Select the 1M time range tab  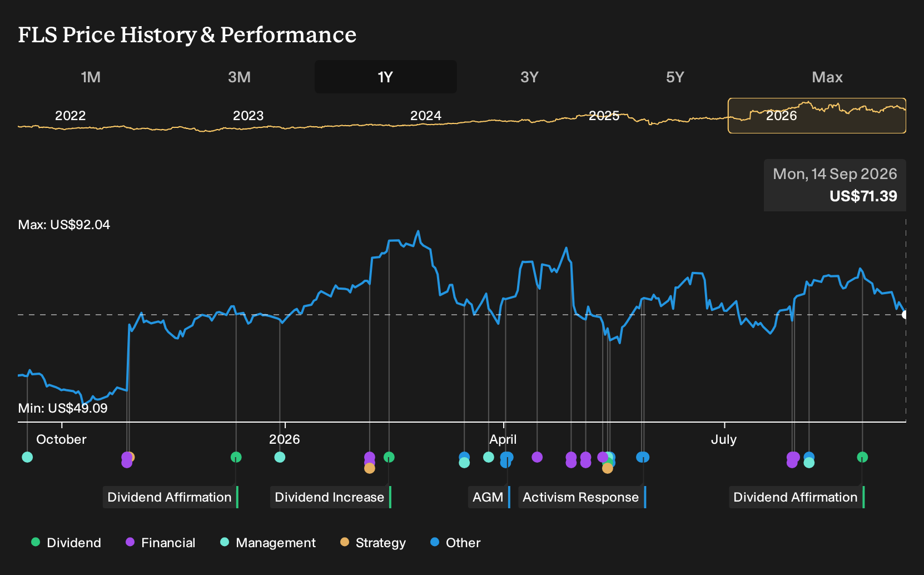coord(91,77)
